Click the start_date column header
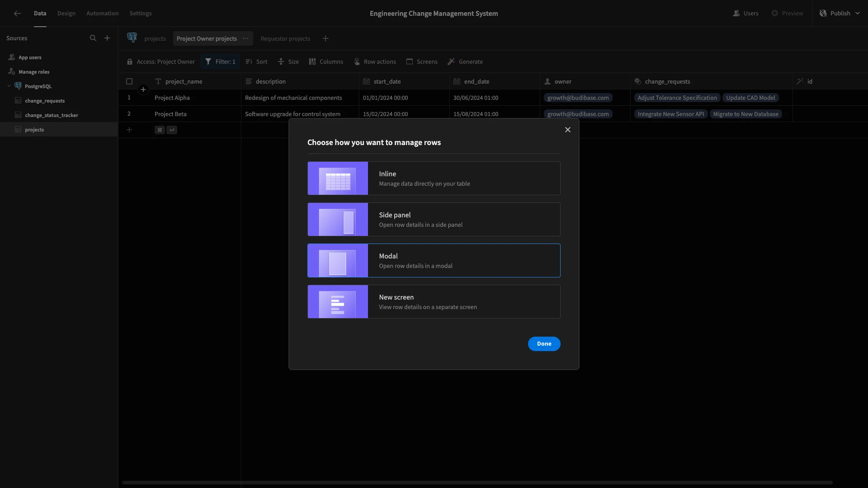The height and width of the screenshot is (488, 868). pyautogui.click(x=404, y=81)
